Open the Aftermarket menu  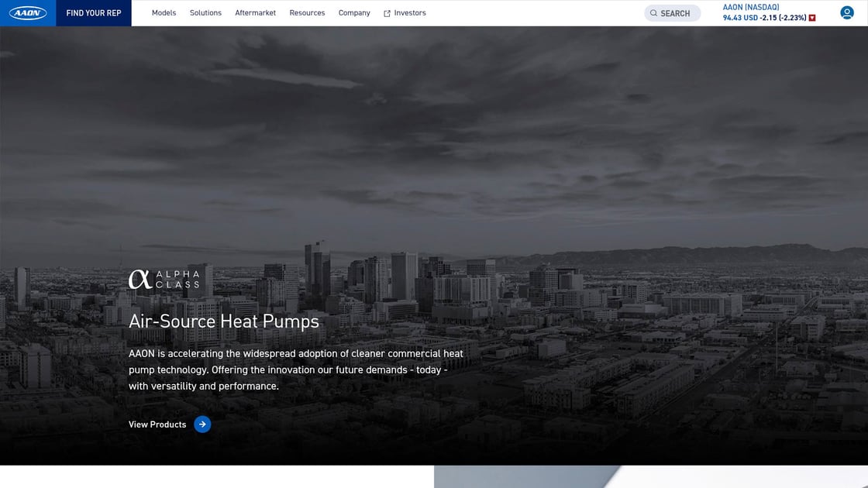pos(255,12)
